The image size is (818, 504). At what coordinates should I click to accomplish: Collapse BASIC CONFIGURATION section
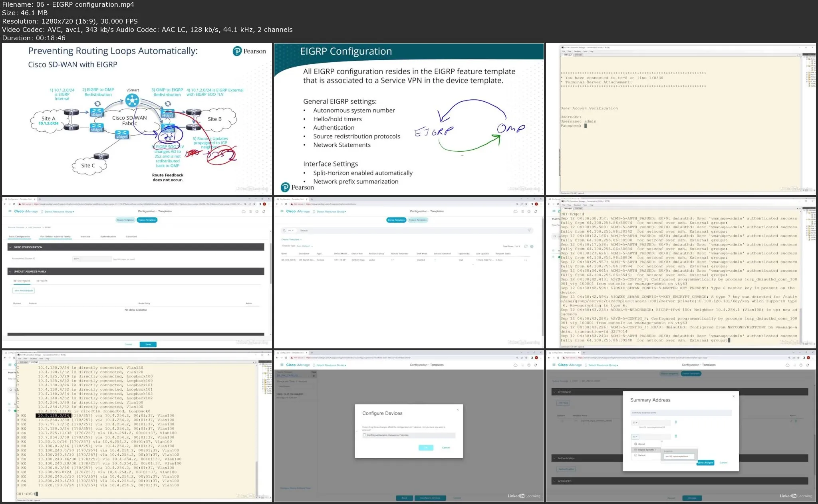tap(10, 247)
